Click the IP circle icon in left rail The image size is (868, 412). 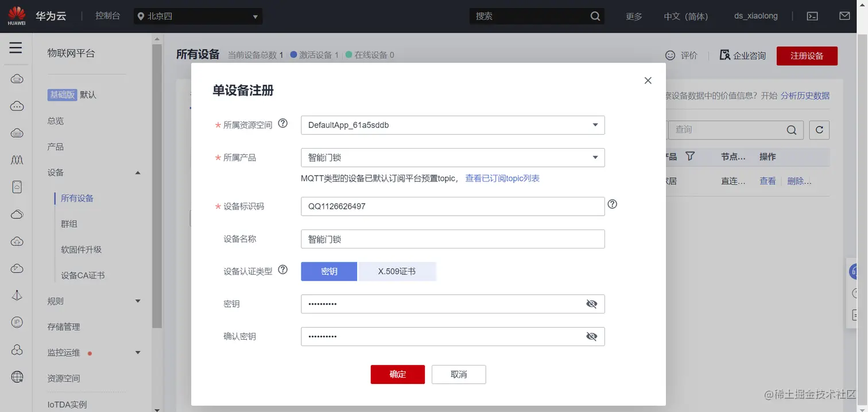pyautogui.click(x=17, y=322)
